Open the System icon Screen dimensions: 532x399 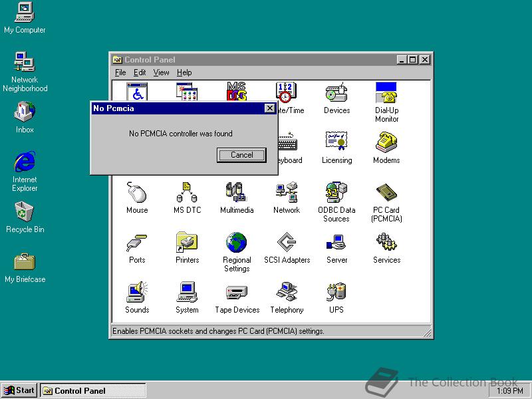pyautogui.click(x=187, y=292)
